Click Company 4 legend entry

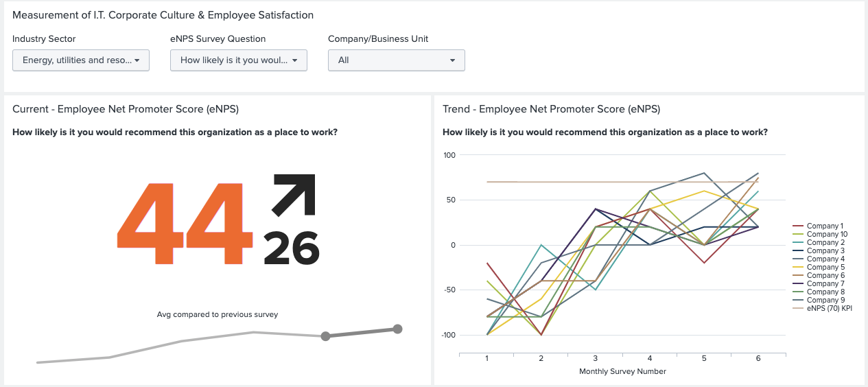825,259
